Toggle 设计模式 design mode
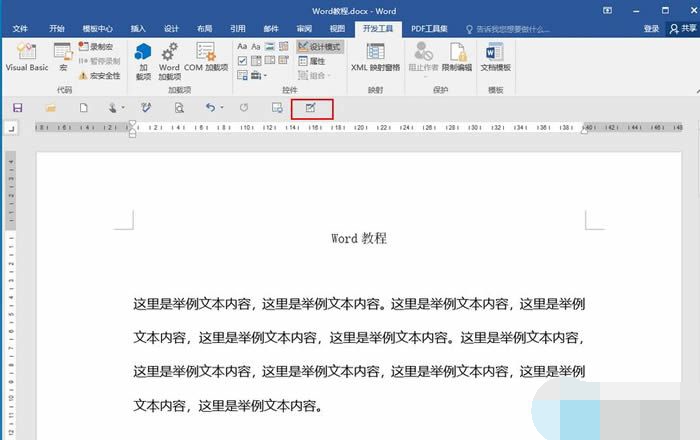Image resolution: width=700 pixels, height=440 pixels. (320, 47)
